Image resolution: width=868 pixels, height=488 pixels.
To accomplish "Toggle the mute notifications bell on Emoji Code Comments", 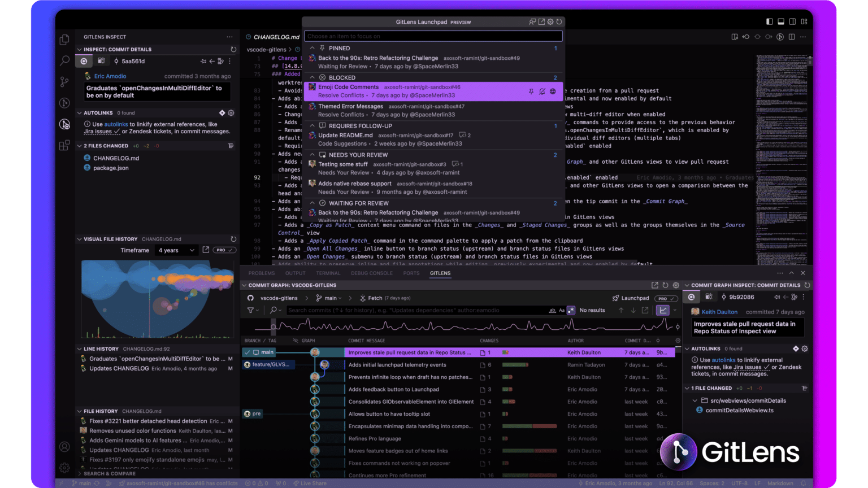I will coord(542,91).
